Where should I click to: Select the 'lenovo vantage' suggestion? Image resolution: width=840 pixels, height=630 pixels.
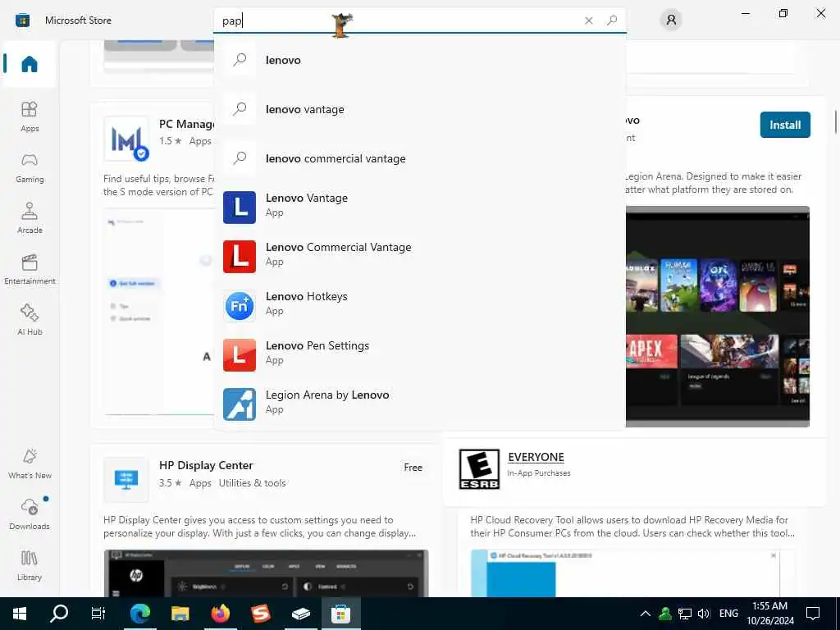pos(419,109)
